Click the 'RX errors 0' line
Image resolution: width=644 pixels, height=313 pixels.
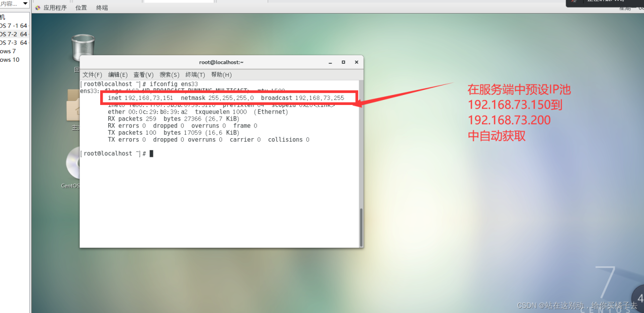point(182,126)
